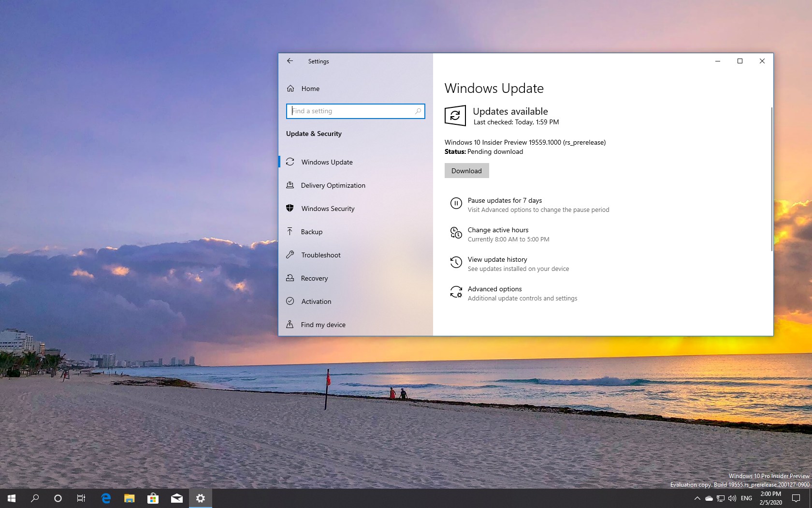Click the Download button for the update
This screenshot has width=812, height=508.
[x=466, y=170]
